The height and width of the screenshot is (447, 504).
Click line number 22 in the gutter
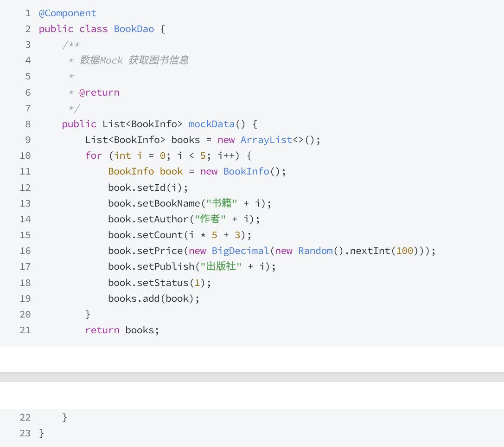pyautogui.click(x=25, y=417)
